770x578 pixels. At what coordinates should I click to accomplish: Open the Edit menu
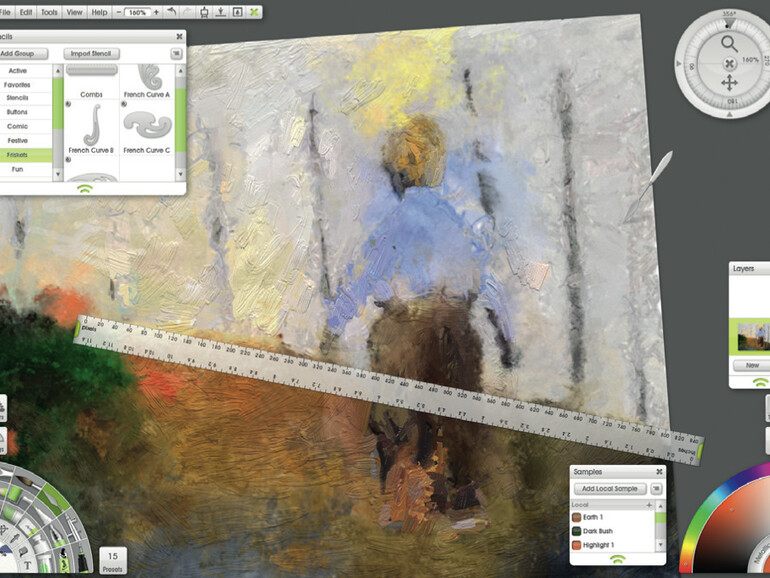(x=26, y=12)
